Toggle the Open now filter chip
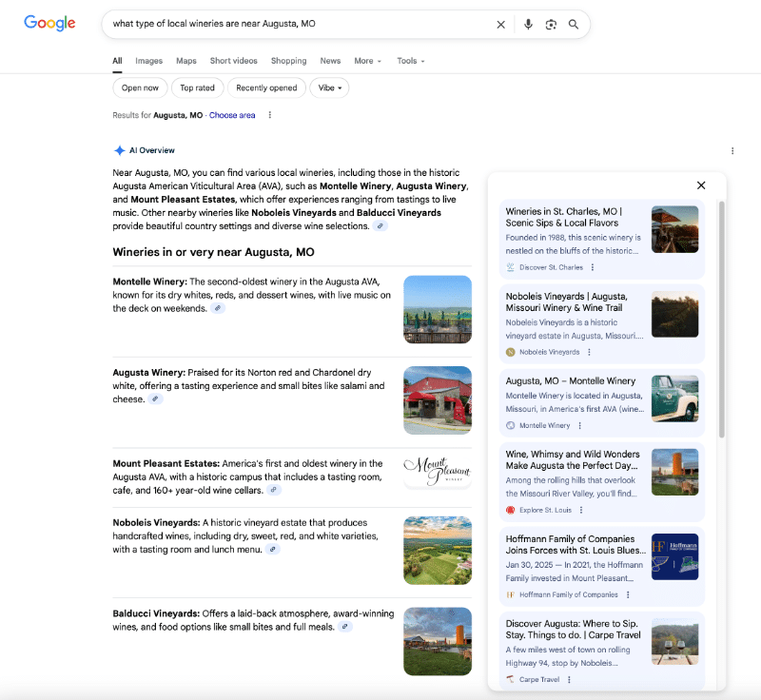 tap(140, 87)
